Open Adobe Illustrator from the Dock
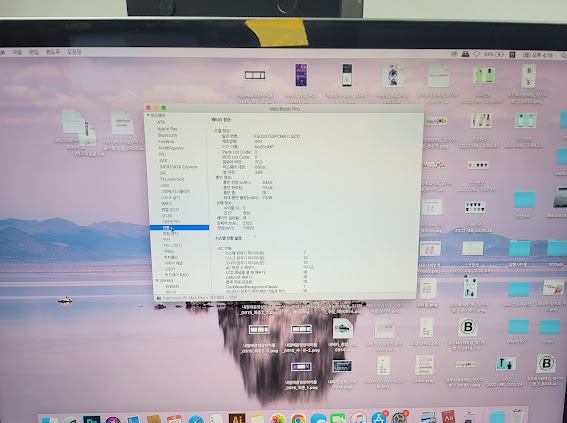567x423 pixels. click(237, 419)
